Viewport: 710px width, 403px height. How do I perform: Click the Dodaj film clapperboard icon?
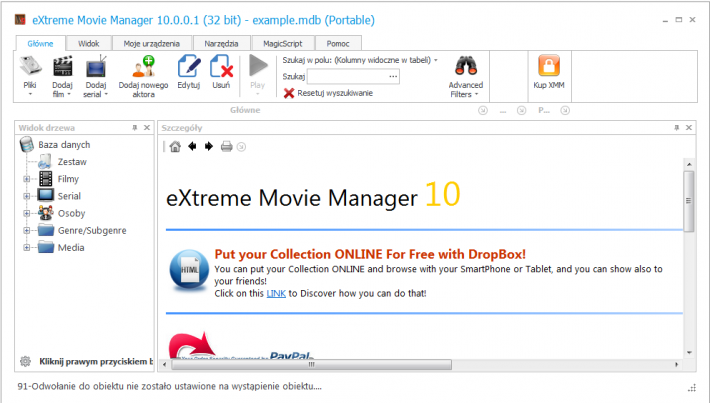[62, 66]
